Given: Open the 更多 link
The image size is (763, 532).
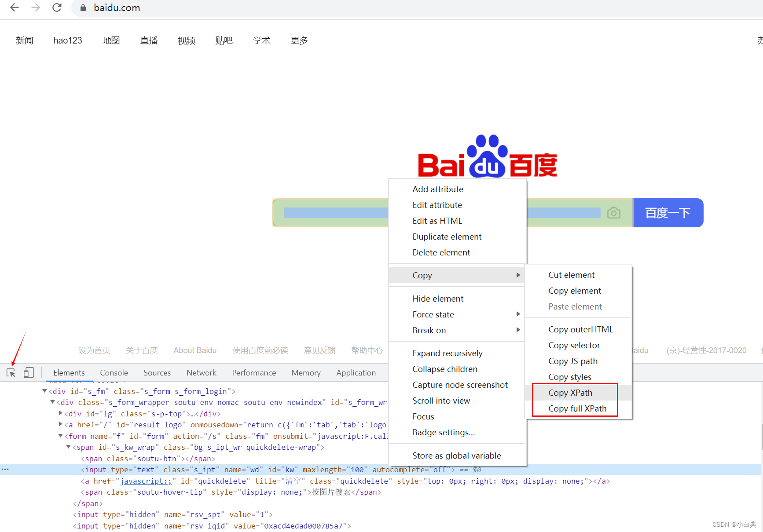Looking at the screenshot, I should pos(299,40).
